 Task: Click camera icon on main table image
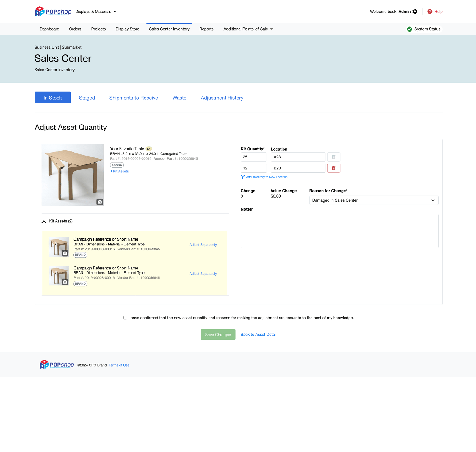tap(100, 202)
